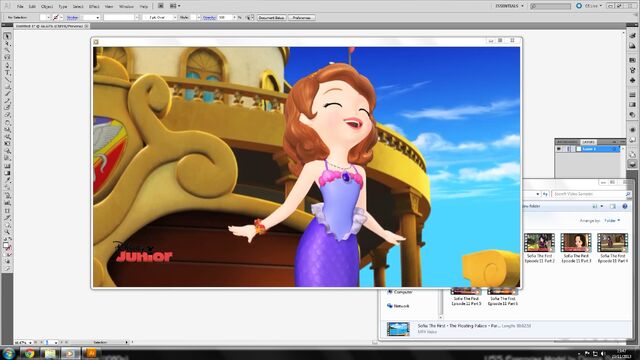Click the search magnifier in Explorer window

pyautogui.click(x=628, y=194)
